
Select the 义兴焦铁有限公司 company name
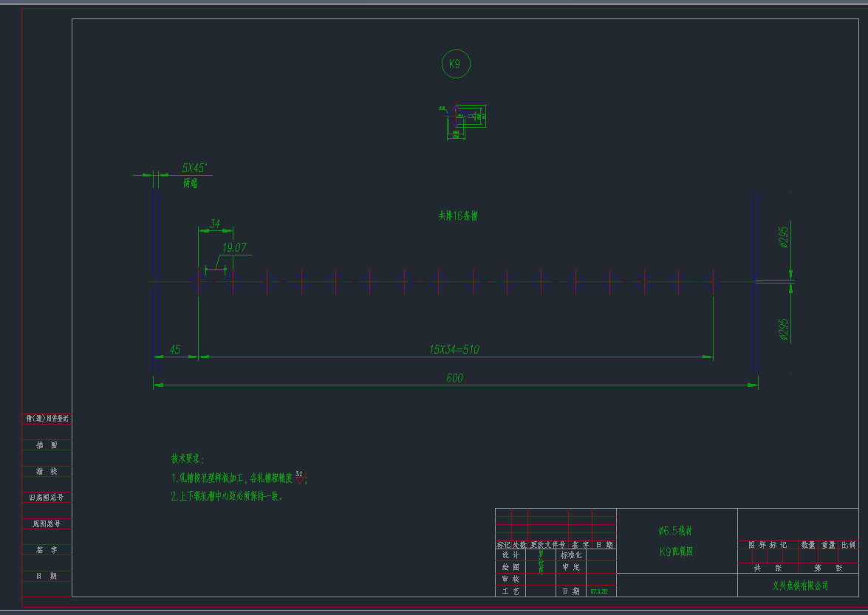[800, 585]
